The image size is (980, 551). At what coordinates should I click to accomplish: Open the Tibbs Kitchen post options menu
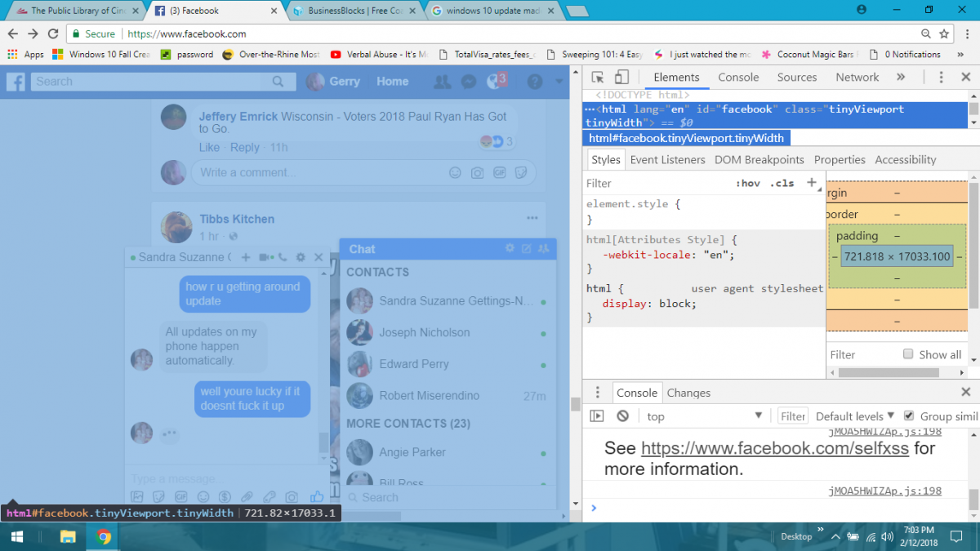click(532, 218)
